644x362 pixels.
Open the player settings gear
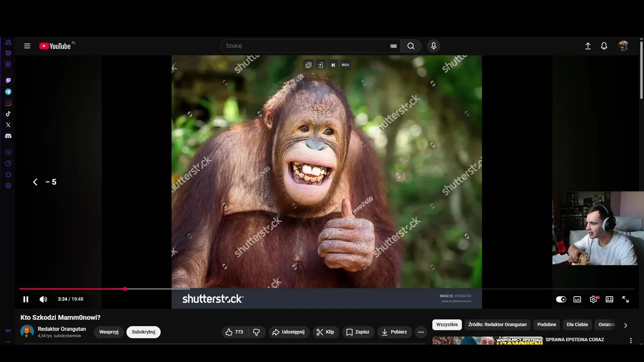click(x=593, y=299)
